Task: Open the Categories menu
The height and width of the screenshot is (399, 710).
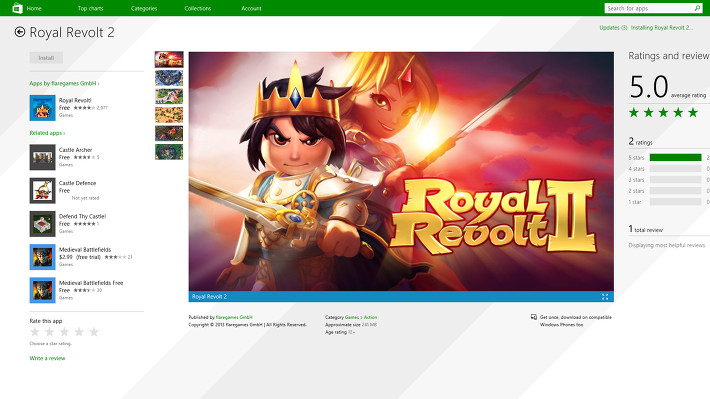Action: click(144, 8)
